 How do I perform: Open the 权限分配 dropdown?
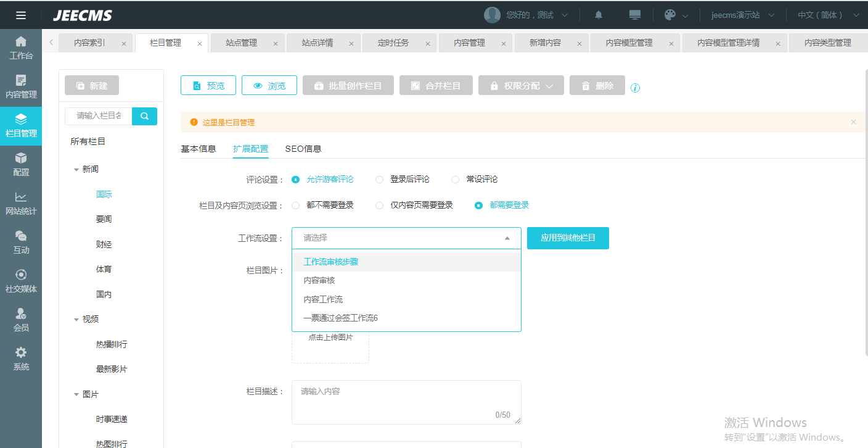[521, 86]
